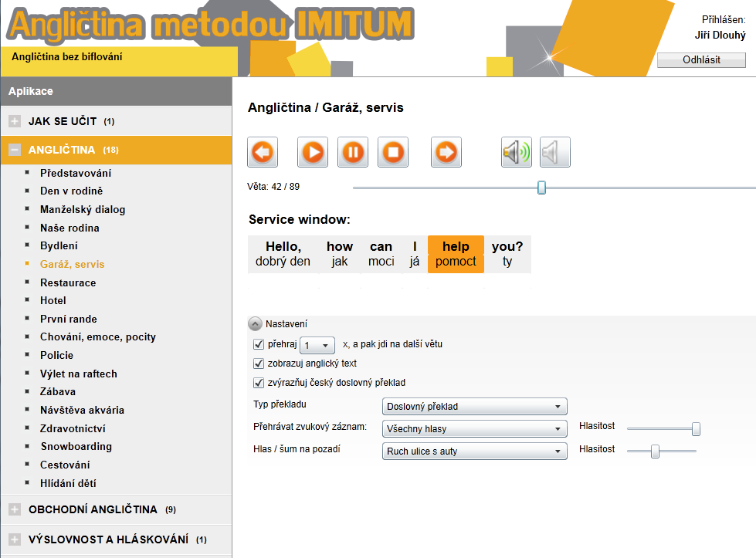Select the Bydlení lesson
This screenshot has width=756, height=558.
point(59,245)
